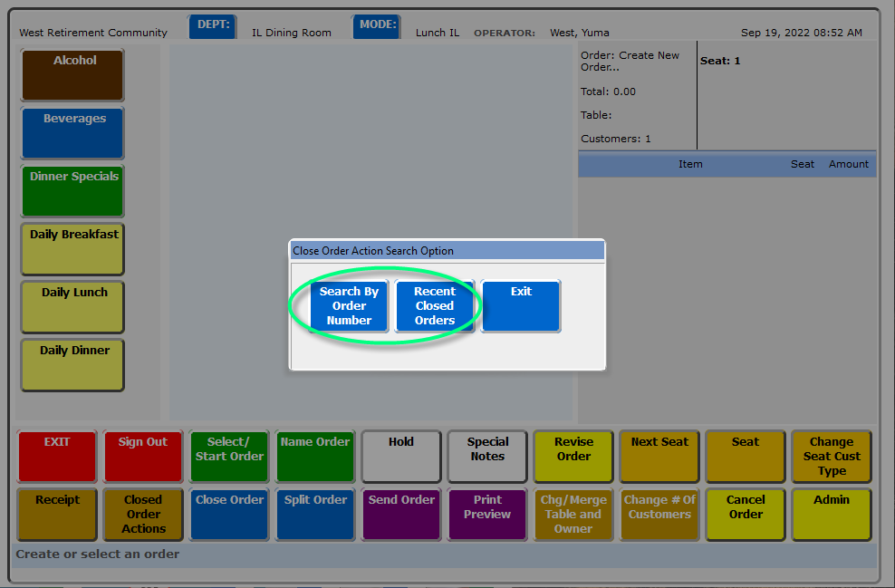Open Recent Closed Orders list
The image size is (895, 588).
[435, 306]
